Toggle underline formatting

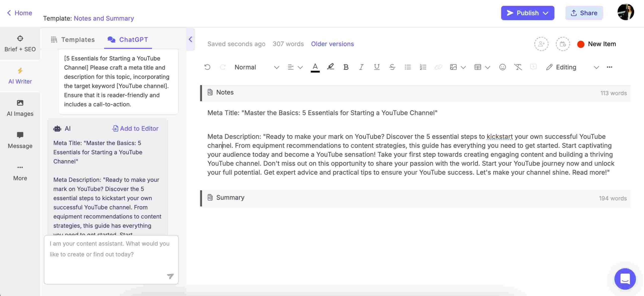tap(376, 67)
